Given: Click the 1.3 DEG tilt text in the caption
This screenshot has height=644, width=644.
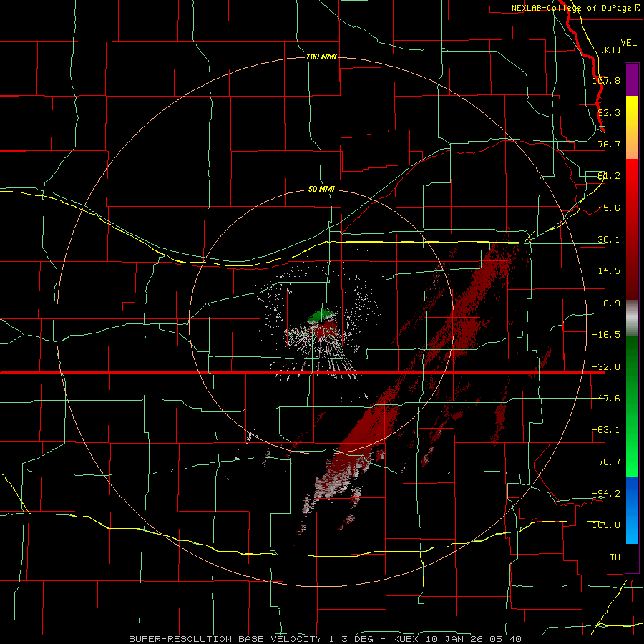Looking at the screenshot, I should (x=351, y=639).
